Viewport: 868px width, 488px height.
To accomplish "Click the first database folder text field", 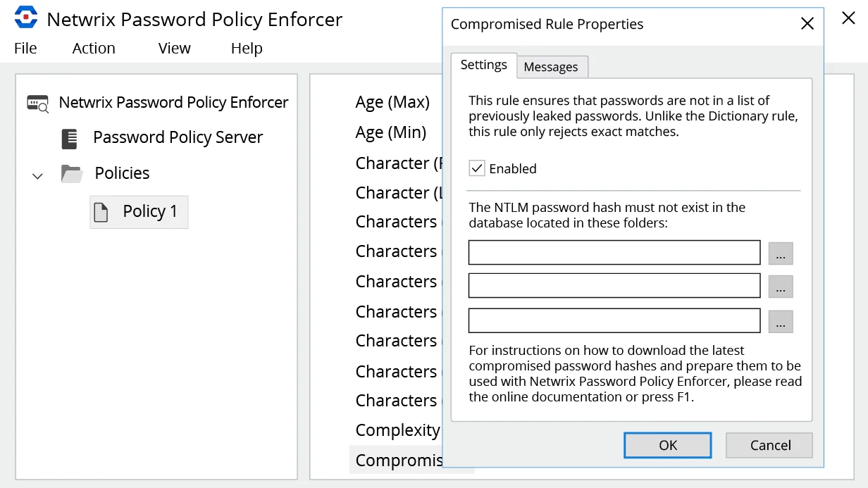I will click(614, 253).
